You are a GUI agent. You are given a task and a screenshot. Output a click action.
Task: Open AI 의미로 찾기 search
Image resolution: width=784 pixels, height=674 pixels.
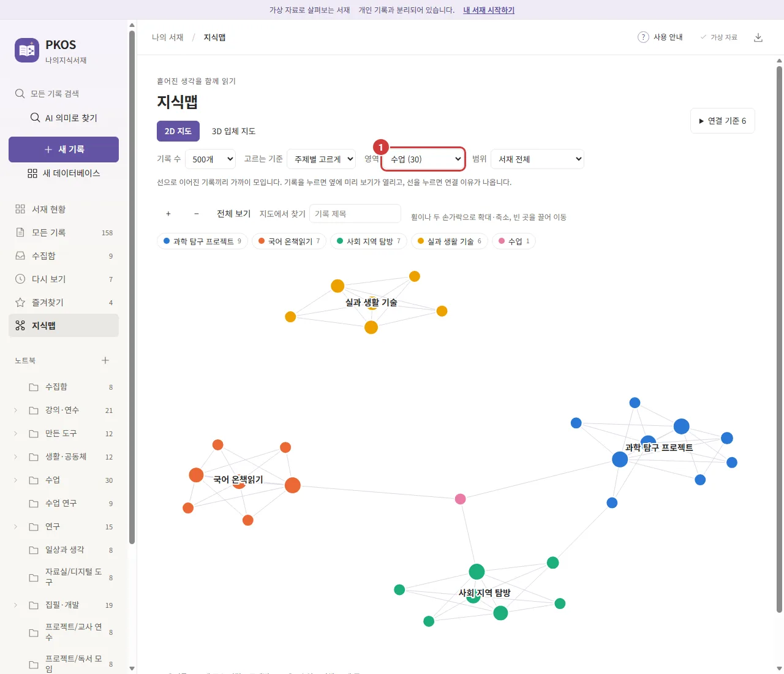point(64,118)
